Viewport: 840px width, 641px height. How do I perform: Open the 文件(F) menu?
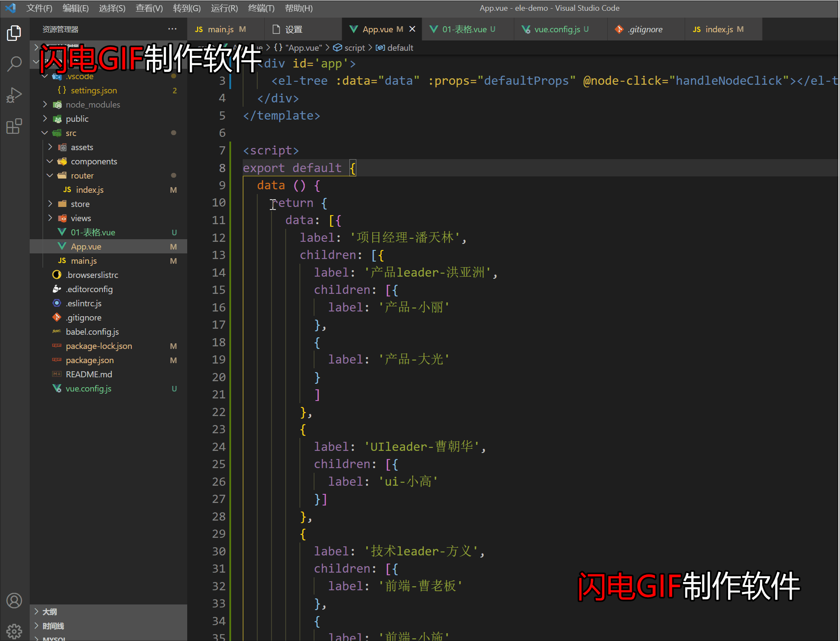coord(39,8)
